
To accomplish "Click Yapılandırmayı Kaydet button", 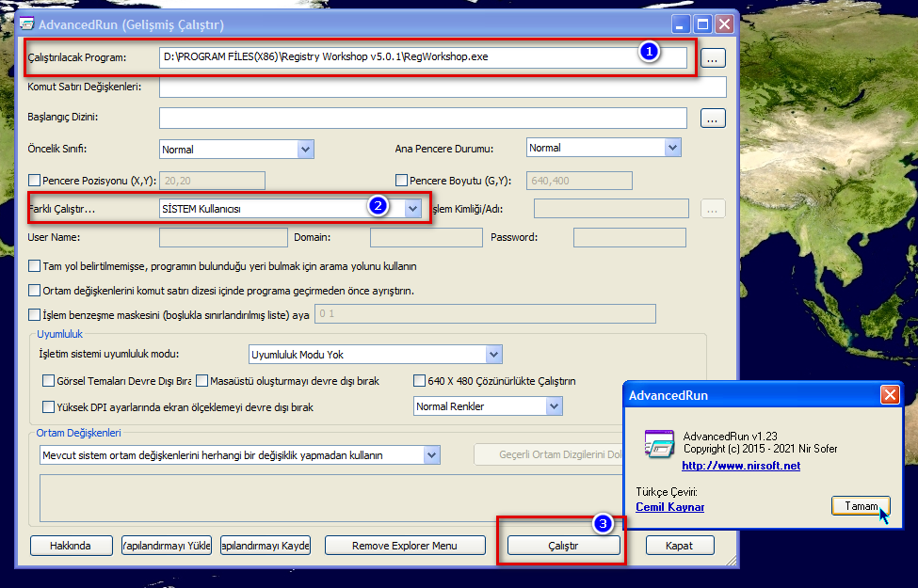I will [x=266, y=546].
